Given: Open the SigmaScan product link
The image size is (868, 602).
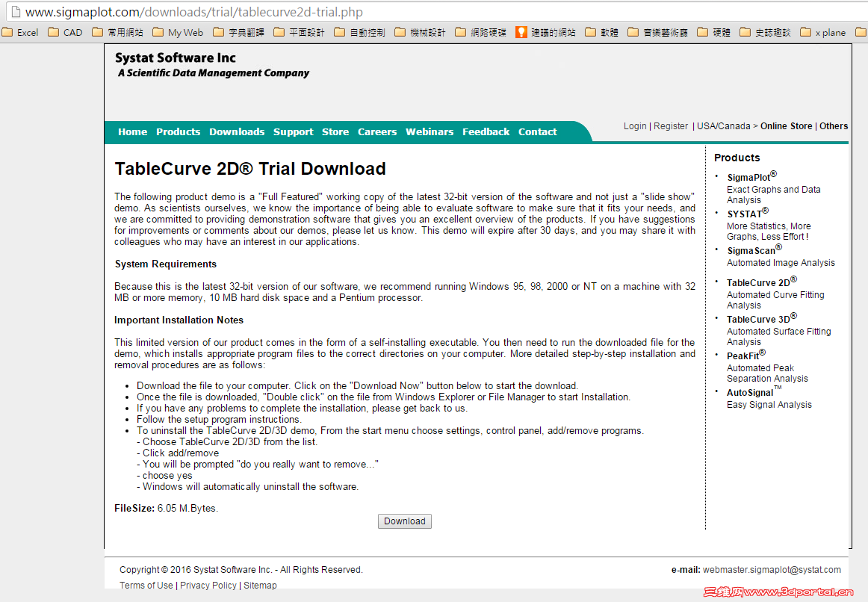Looking at the screenshot, I should coord(754,249).
